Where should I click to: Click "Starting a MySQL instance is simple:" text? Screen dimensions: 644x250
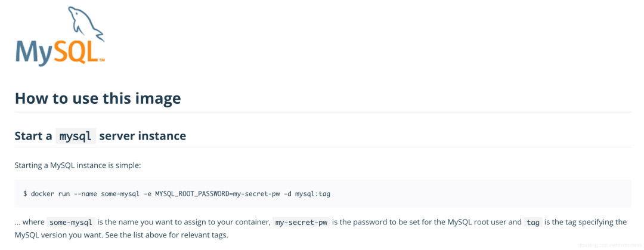tap(78, 165)
